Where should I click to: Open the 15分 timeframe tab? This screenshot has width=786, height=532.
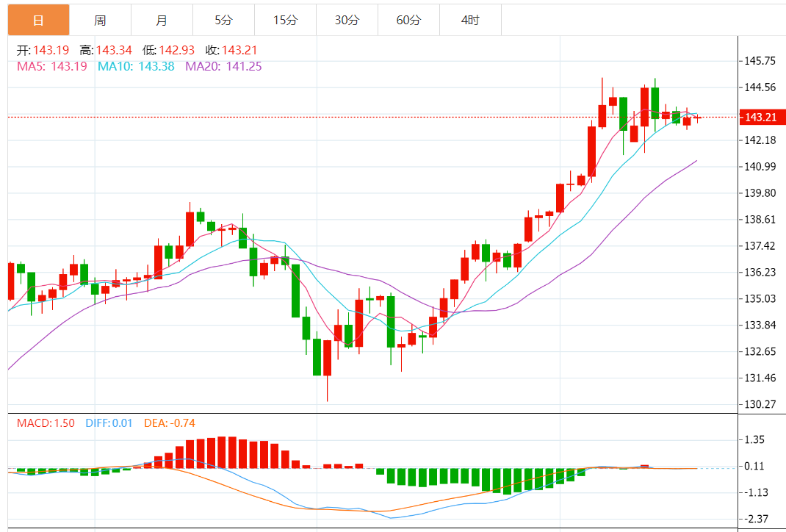point(285,20)
